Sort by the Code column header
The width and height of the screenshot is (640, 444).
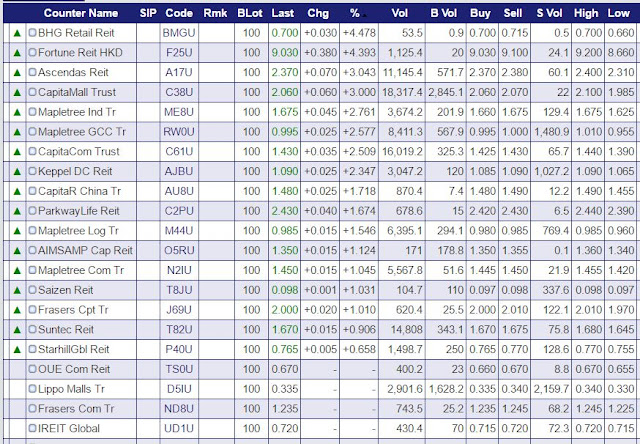click(179, 13)
